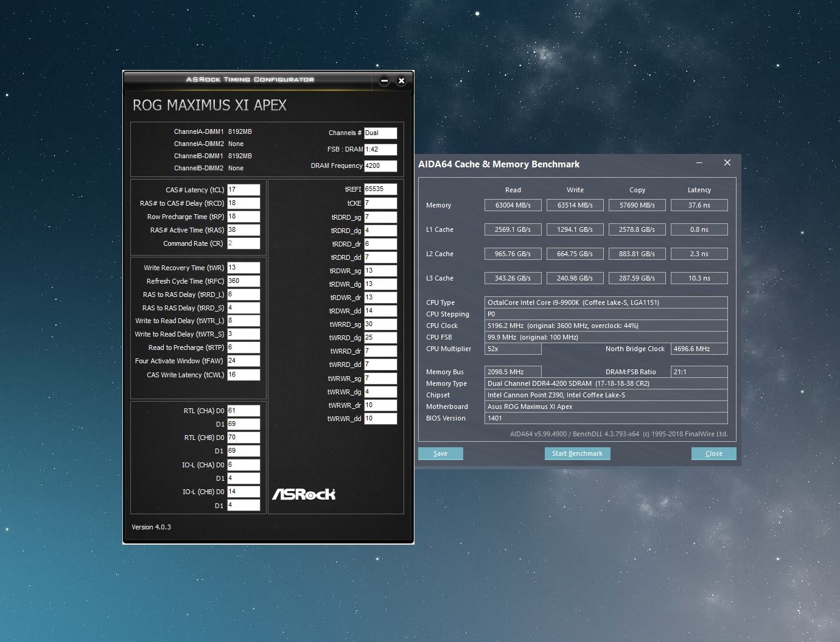The width and height of the screenshot is (840, 642).
Task: Click Start Benchmark button
Action: tap(577, 453)
